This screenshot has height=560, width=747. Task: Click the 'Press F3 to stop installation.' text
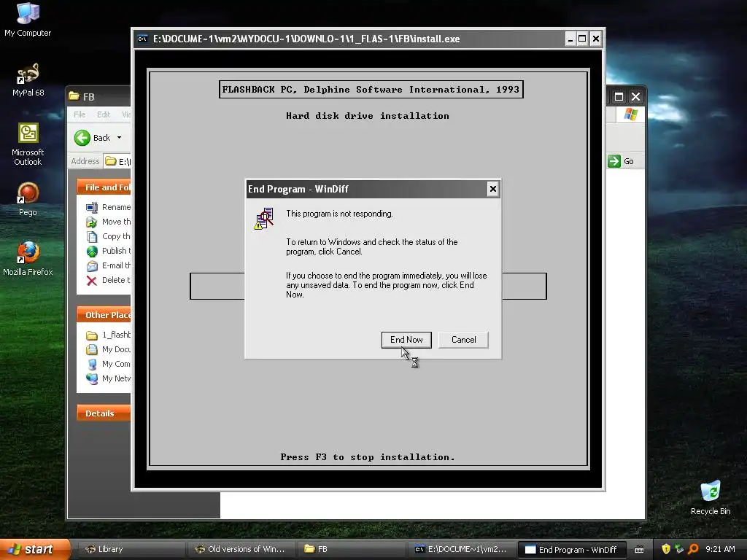click(x=368, y=457)
